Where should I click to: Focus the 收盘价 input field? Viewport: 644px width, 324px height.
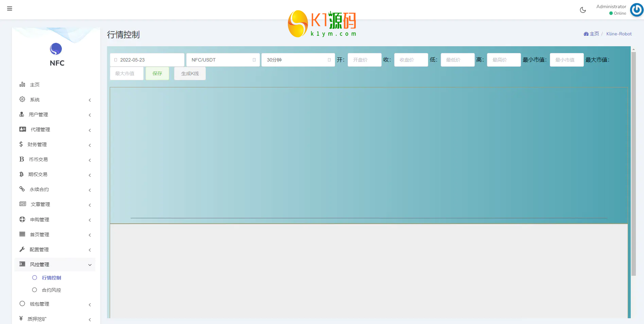coord(411,60)
